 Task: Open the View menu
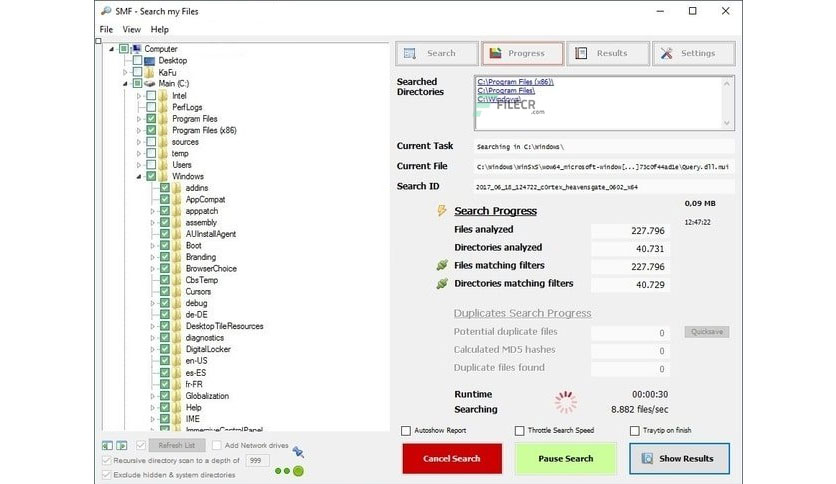pyautogui.click(x=131, y=29)
